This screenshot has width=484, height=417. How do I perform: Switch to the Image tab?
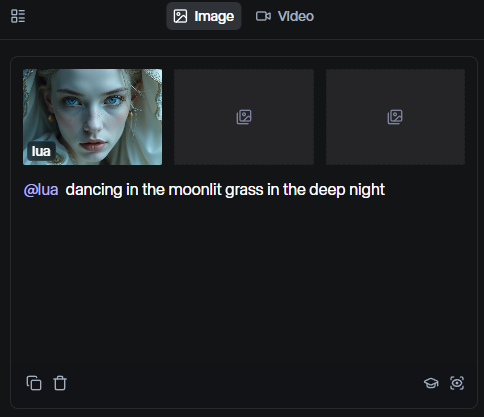click(x=204, y=16)
